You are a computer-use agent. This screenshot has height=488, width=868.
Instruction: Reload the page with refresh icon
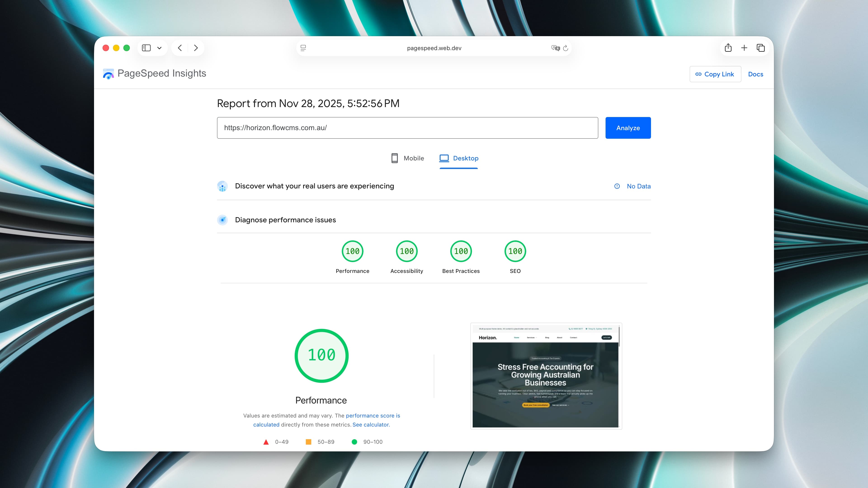[566, 48]
